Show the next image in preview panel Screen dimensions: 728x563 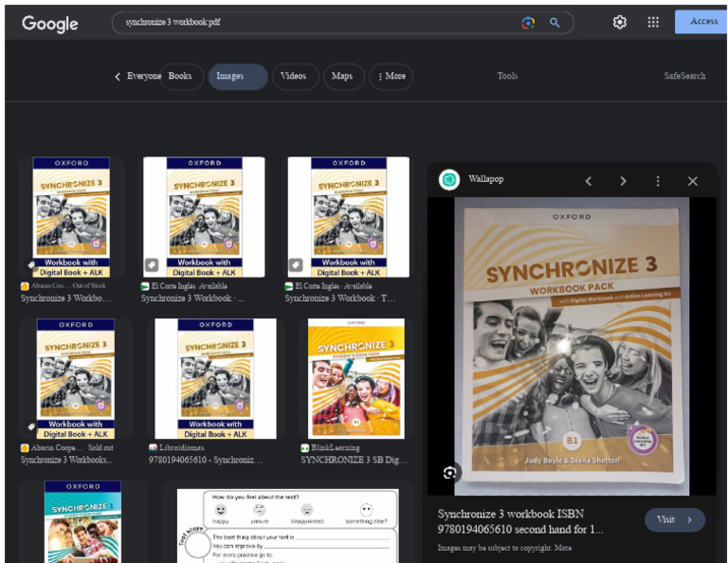(623, 181)
